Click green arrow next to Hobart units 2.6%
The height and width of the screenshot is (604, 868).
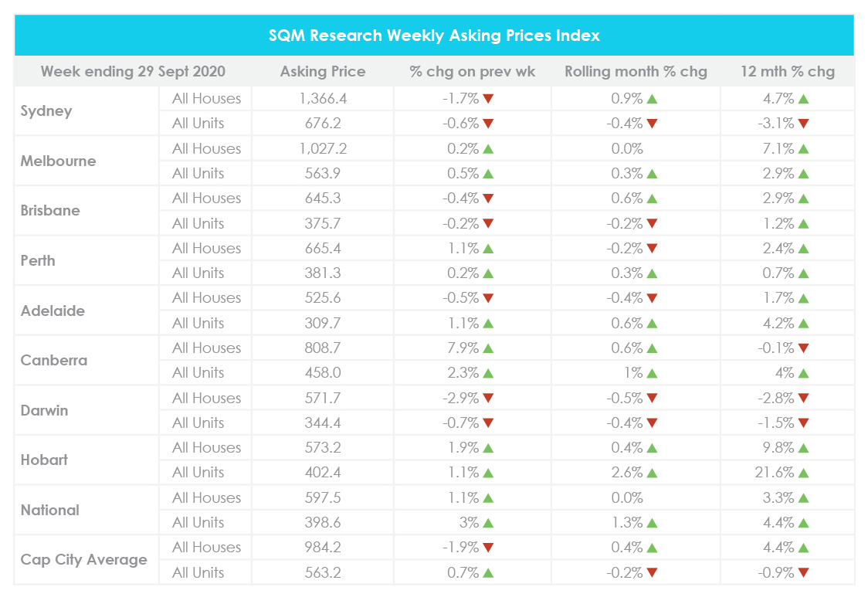(652, 473)
